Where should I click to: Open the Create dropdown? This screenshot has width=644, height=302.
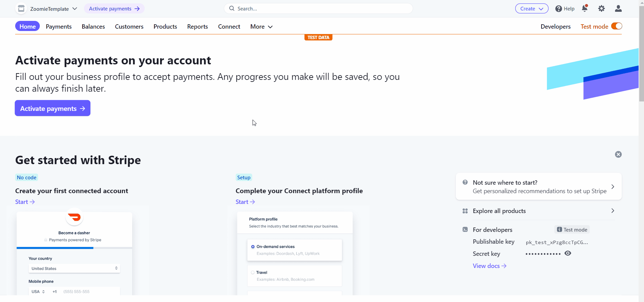tap(531, 9)
